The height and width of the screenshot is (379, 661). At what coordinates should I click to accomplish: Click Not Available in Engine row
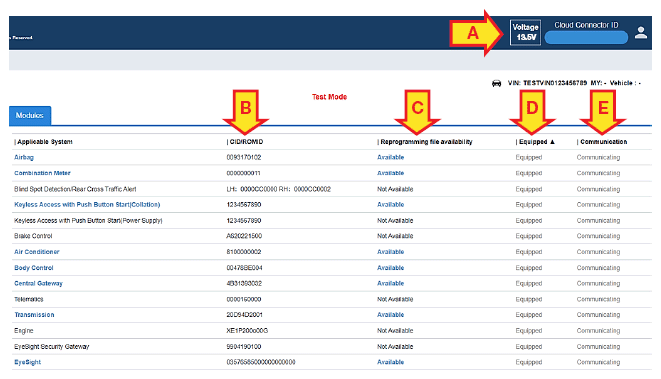[x=395, y=331]
